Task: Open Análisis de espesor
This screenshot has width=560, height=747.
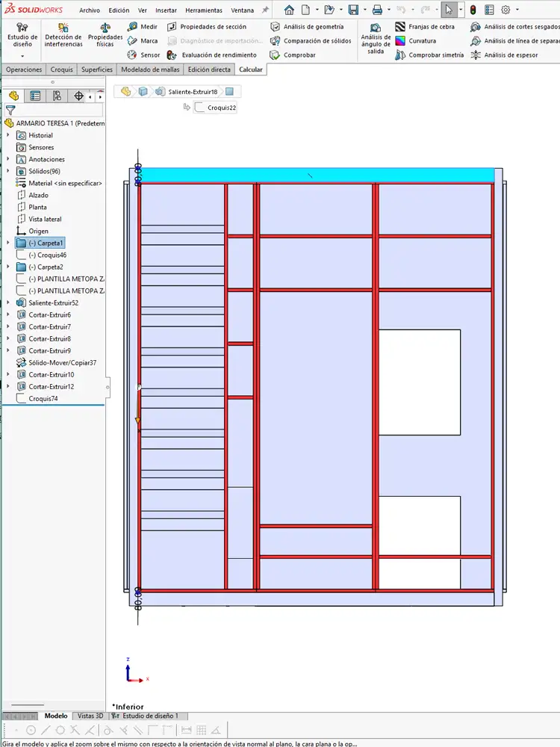Action: [504, 55]
